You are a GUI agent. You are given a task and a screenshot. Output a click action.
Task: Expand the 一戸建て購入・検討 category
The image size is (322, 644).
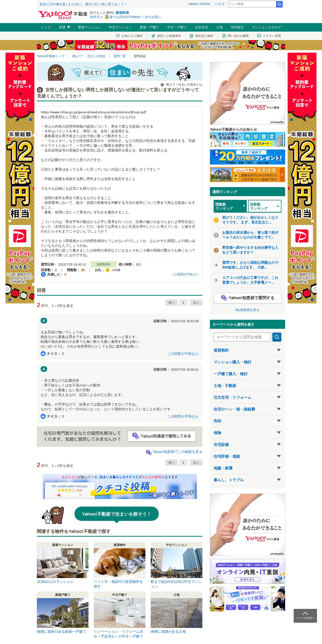point(248,374)
